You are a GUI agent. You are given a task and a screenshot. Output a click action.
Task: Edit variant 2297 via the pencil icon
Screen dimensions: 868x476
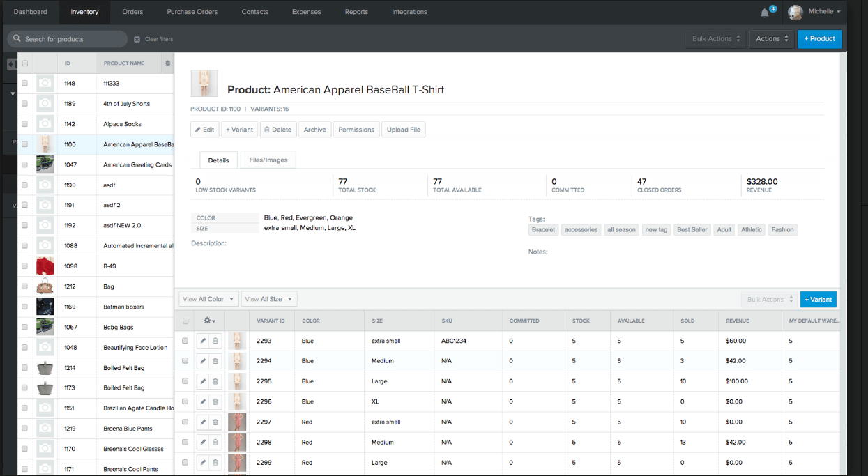tap(203, 422)
